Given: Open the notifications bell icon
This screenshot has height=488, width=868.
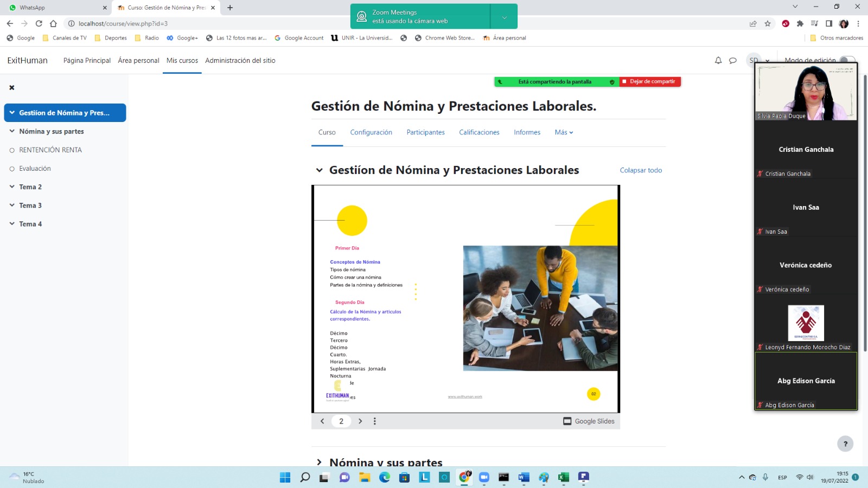Looking at the screenshot, I should coord(718,61).
